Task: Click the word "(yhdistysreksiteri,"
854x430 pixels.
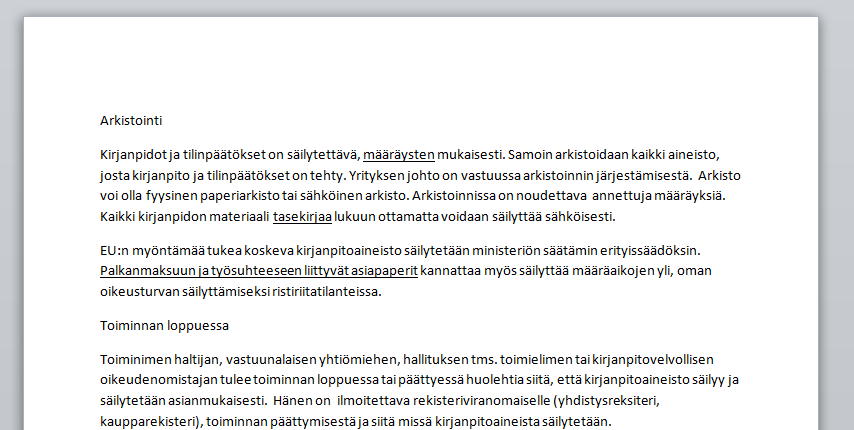Action: coord(607,401)
